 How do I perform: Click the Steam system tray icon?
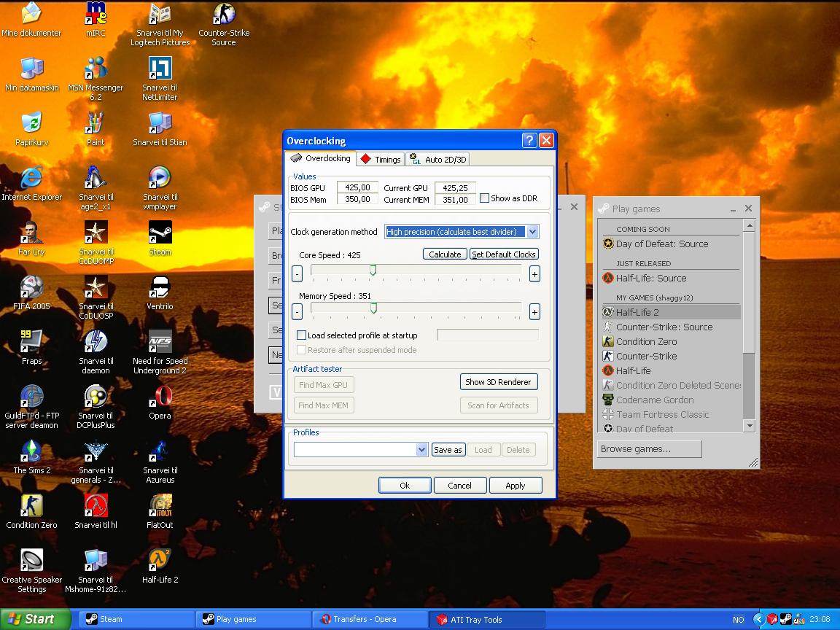pos(785,619)
